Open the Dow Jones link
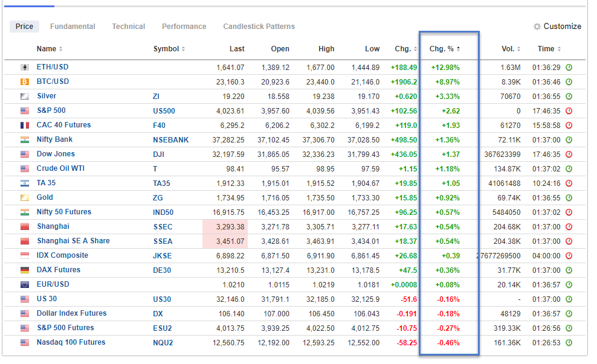 [56, 154]
